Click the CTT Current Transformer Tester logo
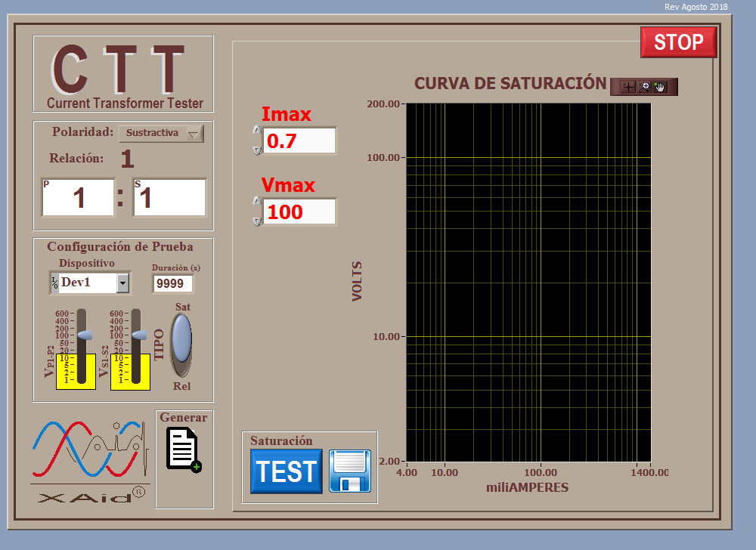 (x=123, y=75)
